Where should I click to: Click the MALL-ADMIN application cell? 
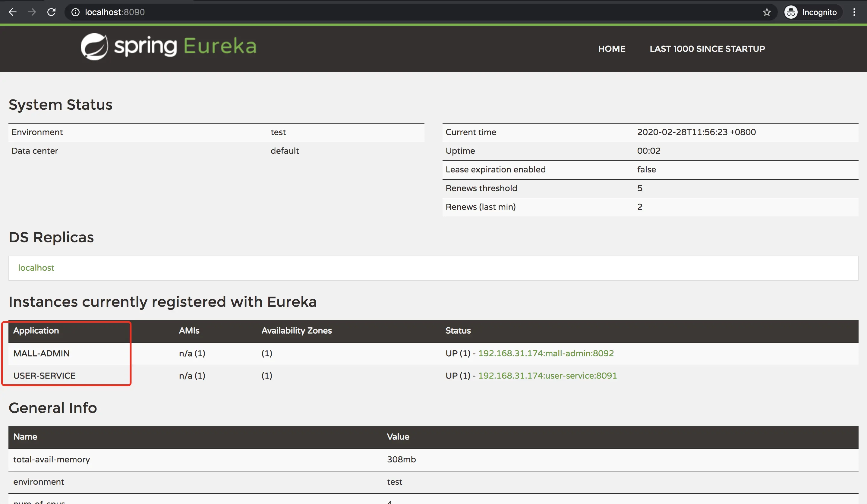point(41,353)
